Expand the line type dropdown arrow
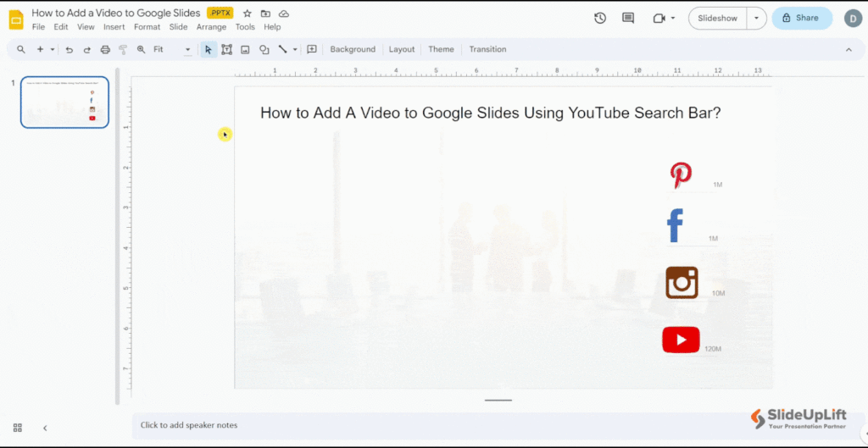Viewport: 868px width, 448px height. 295,49
